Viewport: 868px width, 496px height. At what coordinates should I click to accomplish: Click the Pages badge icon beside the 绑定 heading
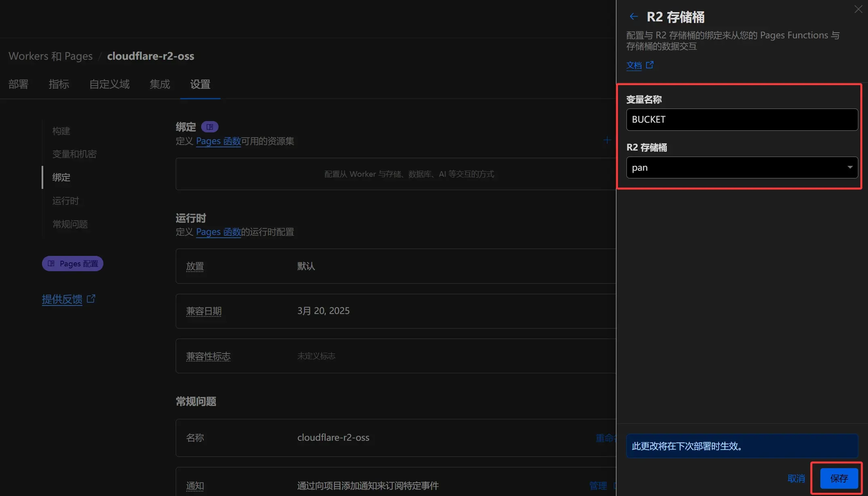tap(210, 126)
